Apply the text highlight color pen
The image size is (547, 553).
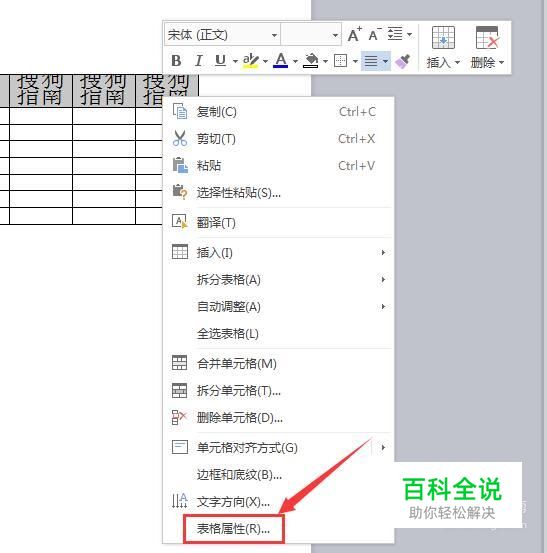coord(251,61)
